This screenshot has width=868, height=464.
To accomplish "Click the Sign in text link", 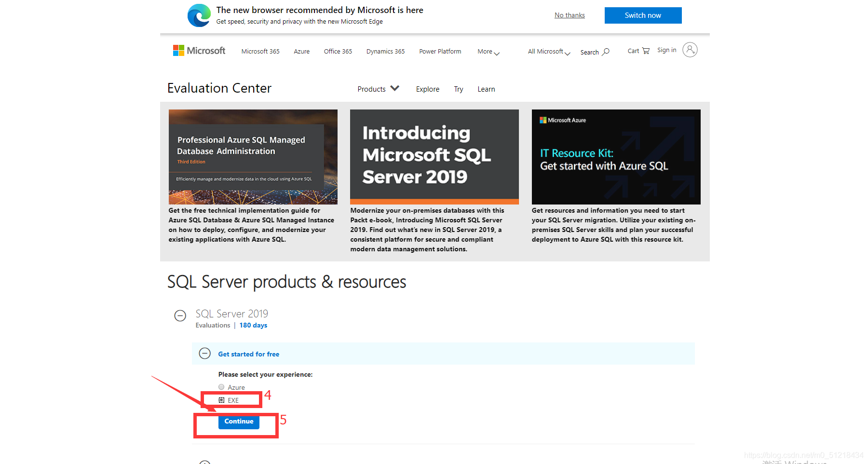I will point(666,50).
